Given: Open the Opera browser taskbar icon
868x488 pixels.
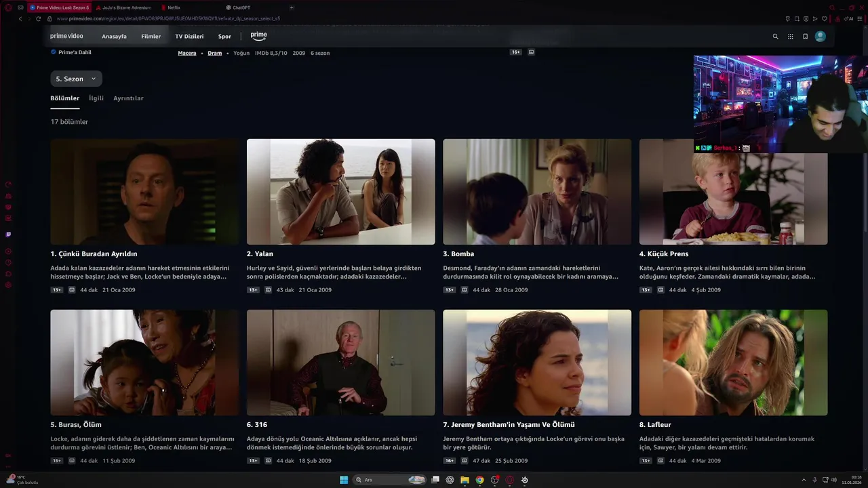Looking at the screenshot, I should 509,480.
